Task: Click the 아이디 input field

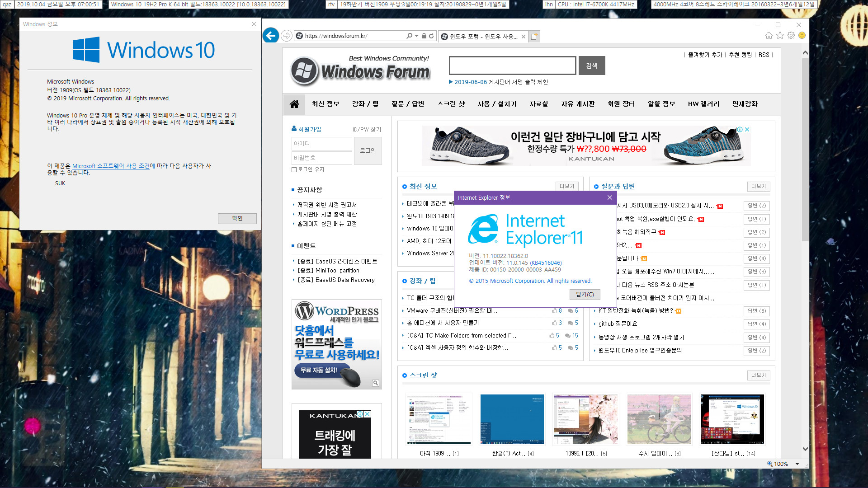Action: click(321, 144)
